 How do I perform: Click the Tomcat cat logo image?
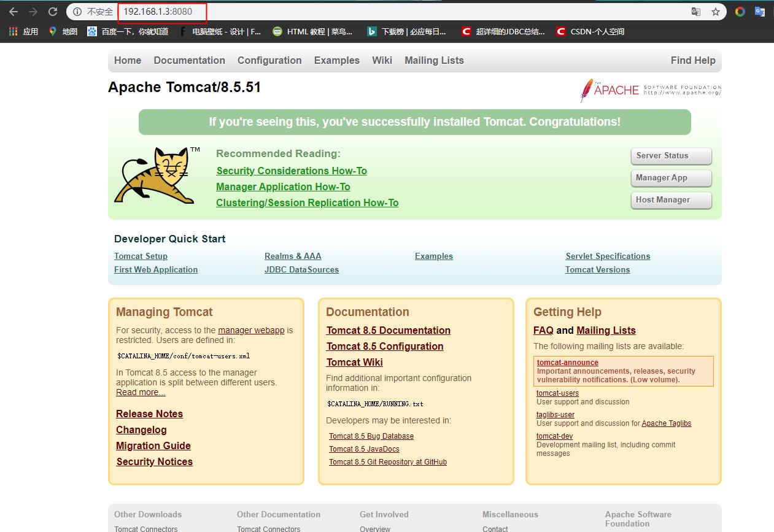(157, 176)
